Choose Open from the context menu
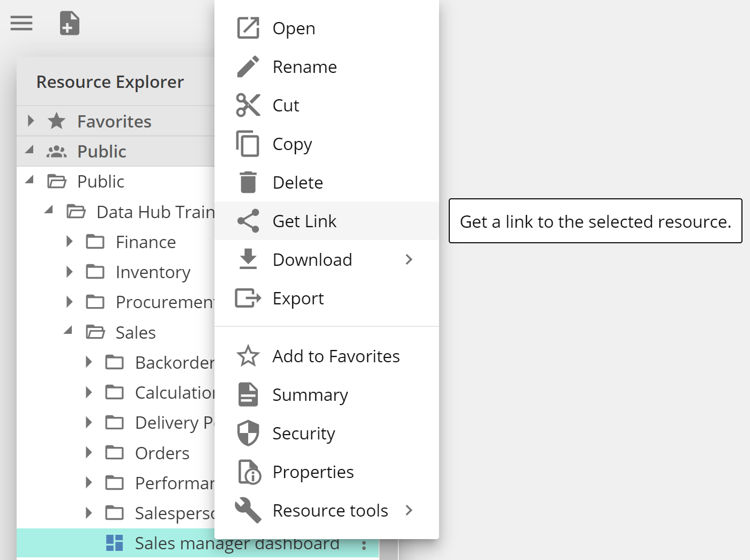This screenshot has width=750, height=560. coord(326,28)
